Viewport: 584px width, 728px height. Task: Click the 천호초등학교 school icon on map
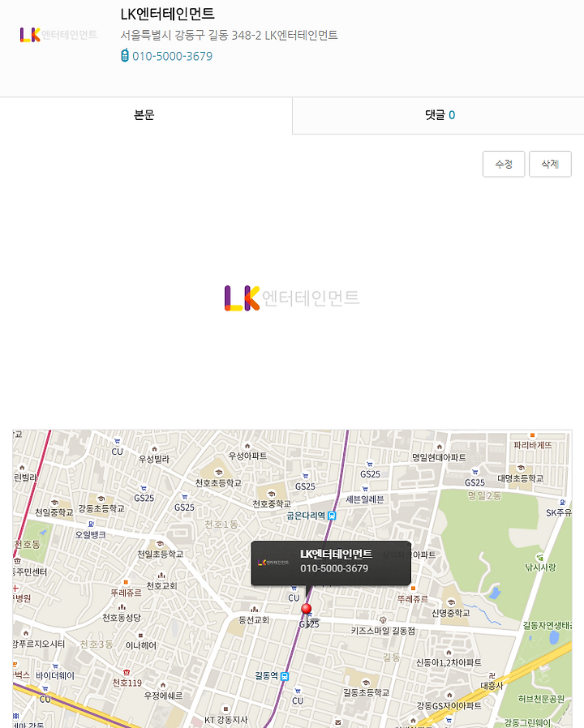tap(218, 473)
